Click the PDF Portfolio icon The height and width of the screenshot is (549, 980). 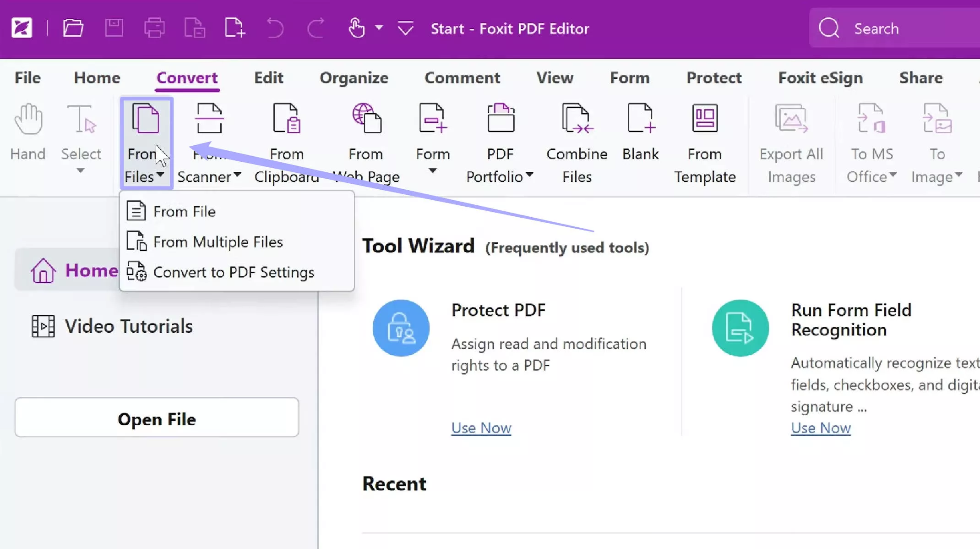coord(501,118)
